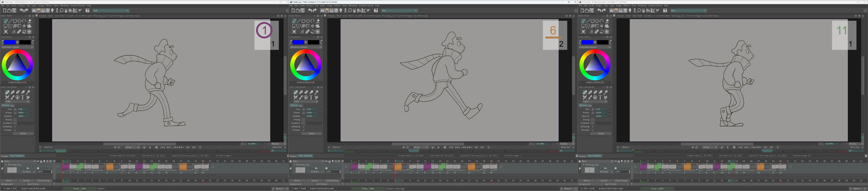Select the Zoom tool in left Main Panel
Viewport: 868px width, 191px height.
pyautogui.click(x=15, y=26)
